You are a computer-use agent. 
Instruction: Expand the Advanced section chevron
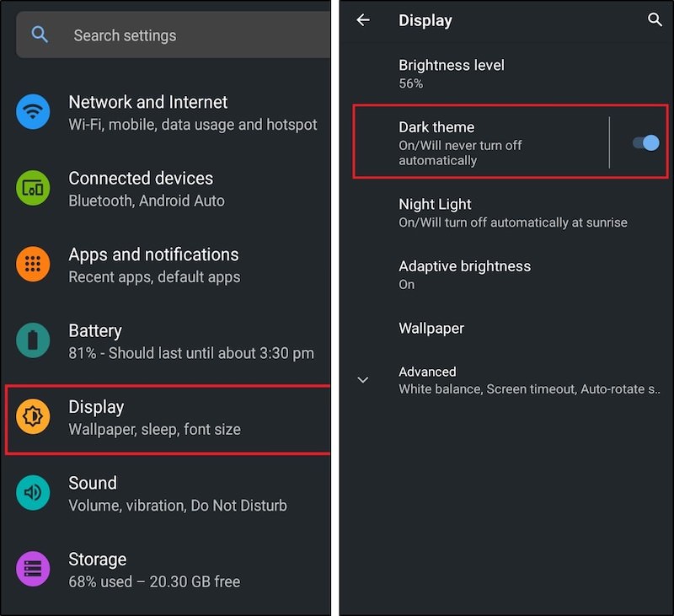tap(363, 380)
